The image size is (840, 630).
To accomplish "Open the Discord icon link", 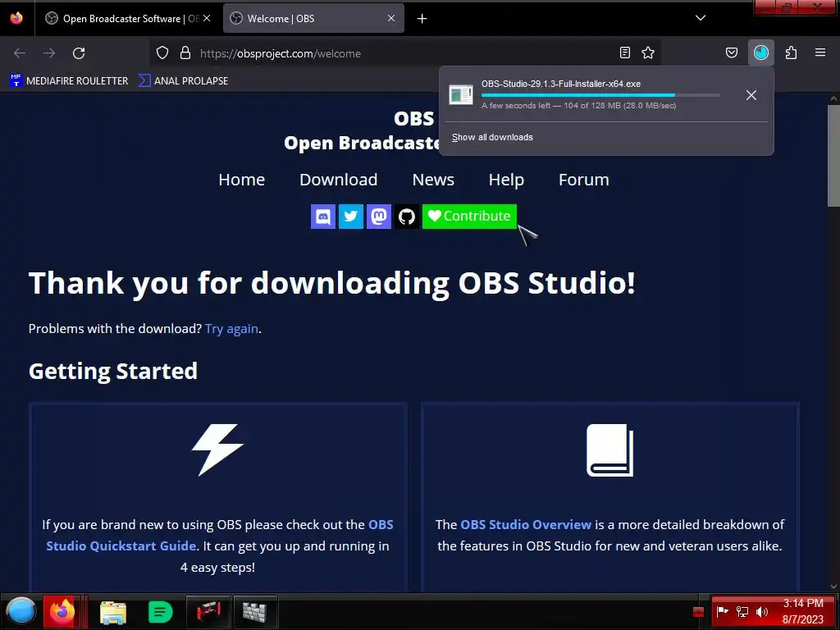I will [x=323, y=217].
